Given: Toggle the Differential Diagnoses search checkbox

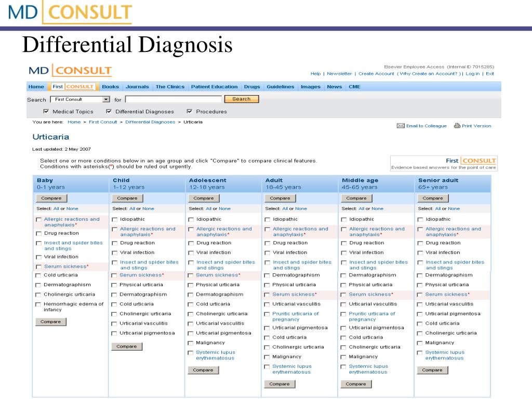Looking at the screenshot, I should (109, 111).
